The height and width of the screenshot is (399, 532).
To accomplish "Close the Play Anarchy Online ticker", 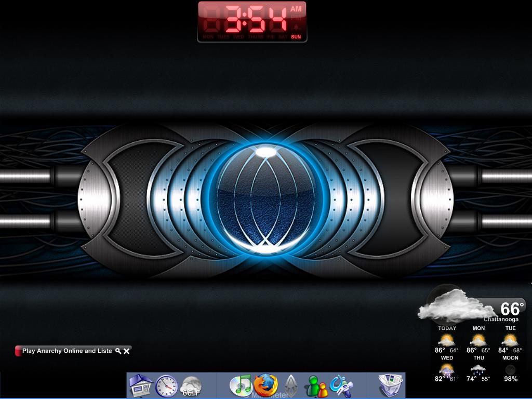I will (x=127, y=351).
